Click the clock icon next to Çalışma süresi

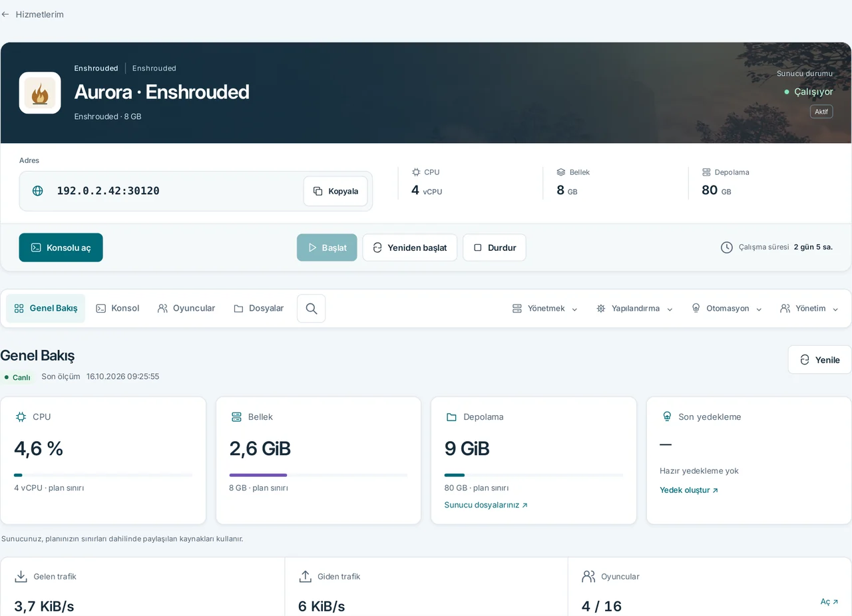(x=727, y=247)
